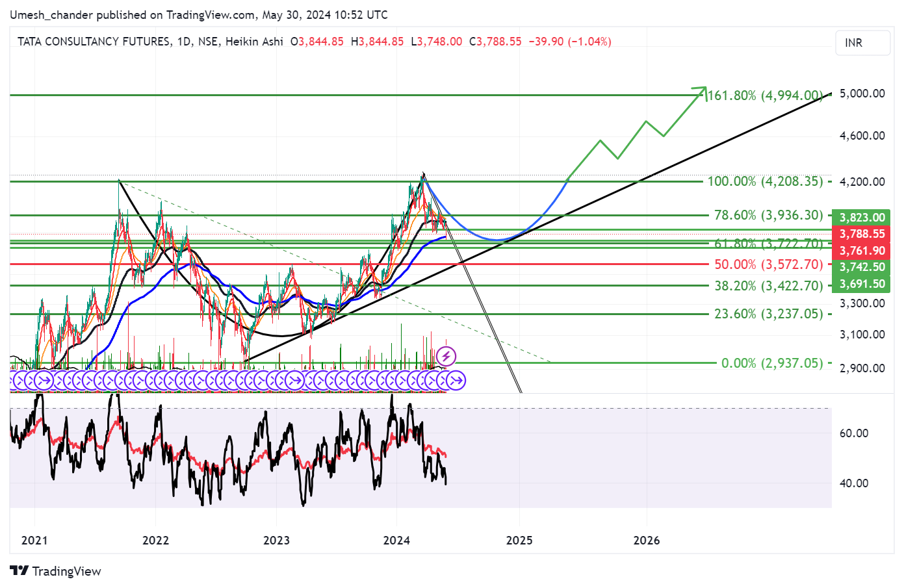Image resolution: width=904 pixels, height=588 pixels.
Task: Click the change value −39.90 (−1.04%)
Action: (570, 42)
